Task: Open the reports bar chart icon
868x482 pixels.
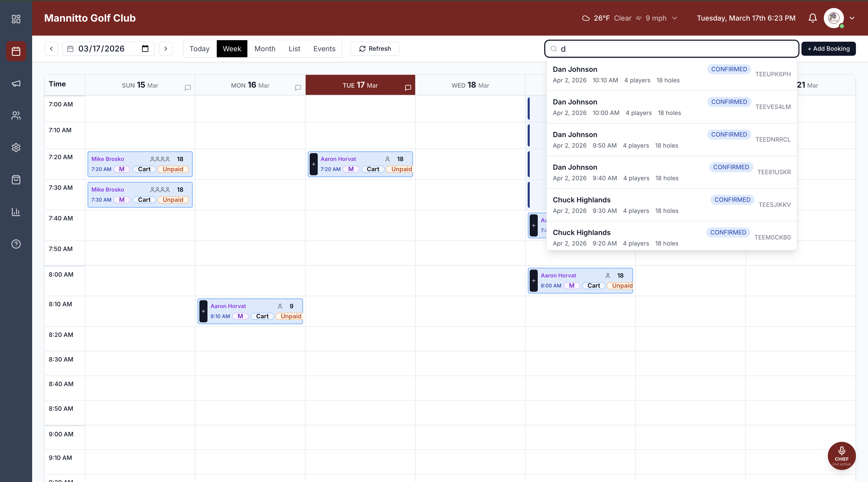Action: coord(16,212)
